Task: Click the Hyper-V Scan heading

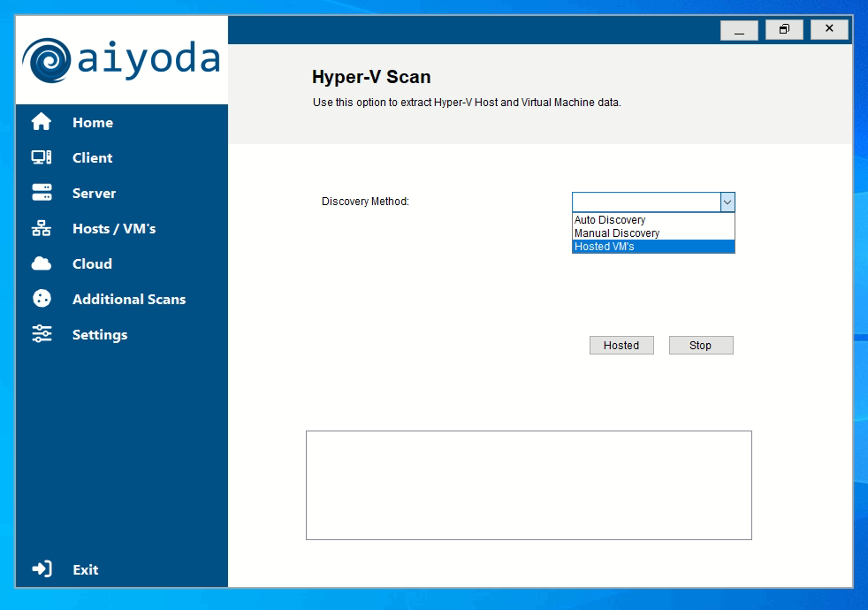Action: 371,77
